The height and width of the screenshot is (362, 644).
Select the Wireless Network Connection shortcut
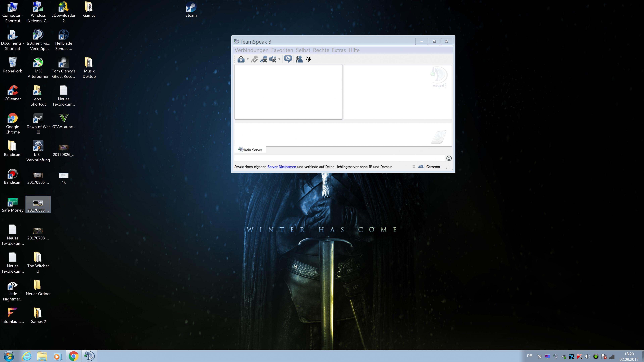(38, 12)
